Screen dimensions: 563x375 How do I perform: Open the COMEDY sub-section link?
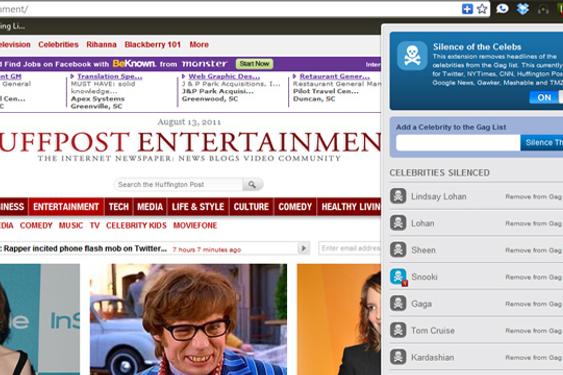(36, 226)
